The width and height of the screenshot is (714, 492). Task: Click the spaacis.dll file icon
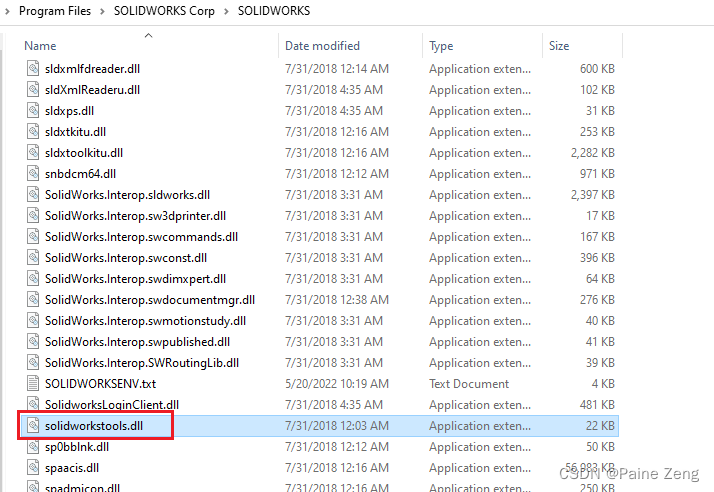click(33, 467)
